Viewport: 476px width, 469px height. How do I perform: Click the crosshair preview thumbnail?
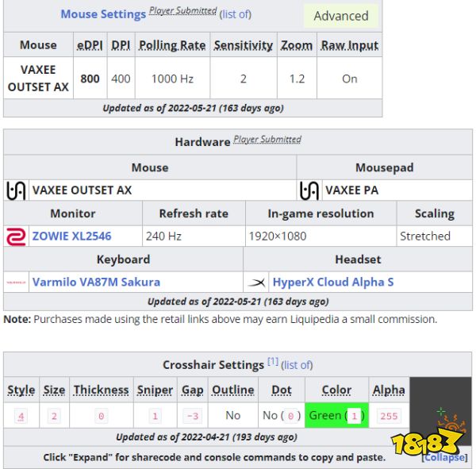[x=440, y=412]
